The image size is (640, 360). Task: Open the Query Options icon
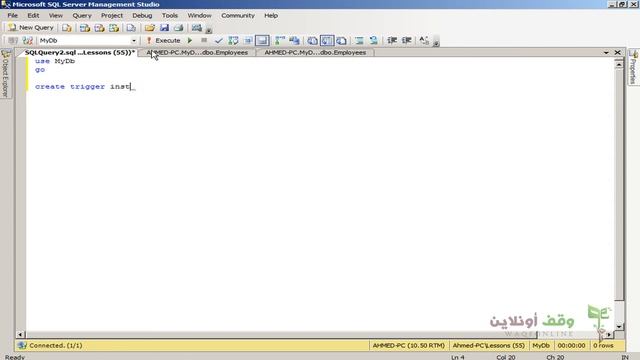(248, 40)
